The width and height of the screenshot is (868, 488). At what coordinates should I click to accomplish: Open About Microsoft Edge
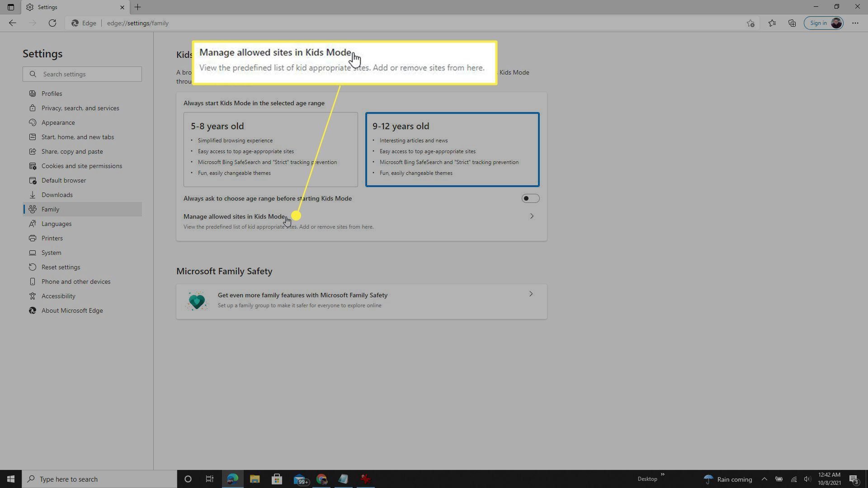tap(82, 310)
